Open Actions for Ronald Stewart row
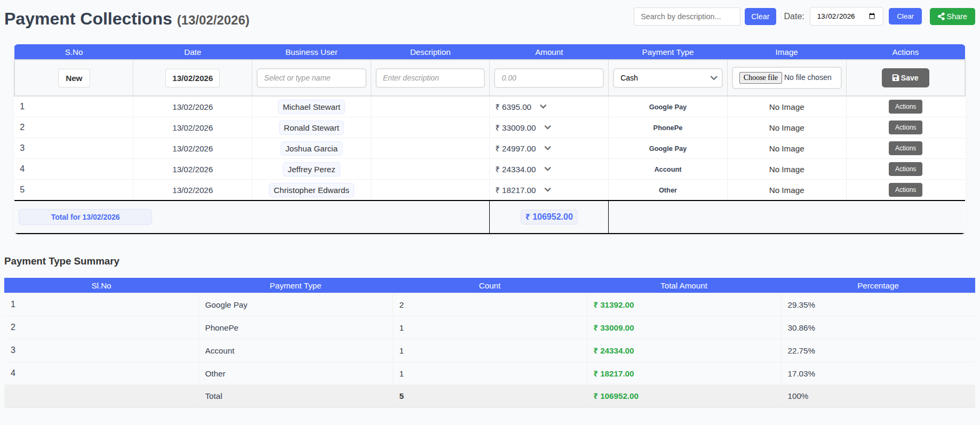Screen dimensions: 980x425 905,127
